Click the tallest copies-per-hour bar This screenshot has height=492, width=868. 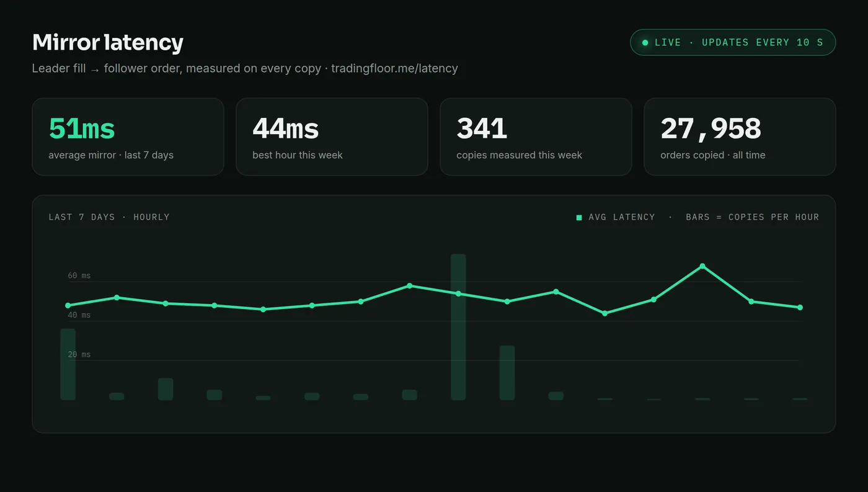pos(458,327)
